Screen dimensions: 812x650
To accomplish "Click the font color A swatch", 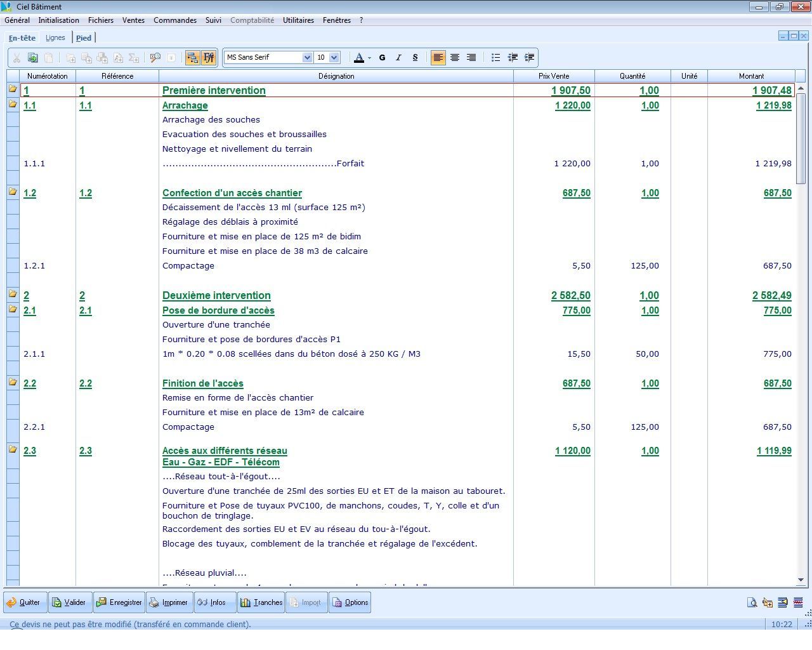I will (x=359, y=58).
